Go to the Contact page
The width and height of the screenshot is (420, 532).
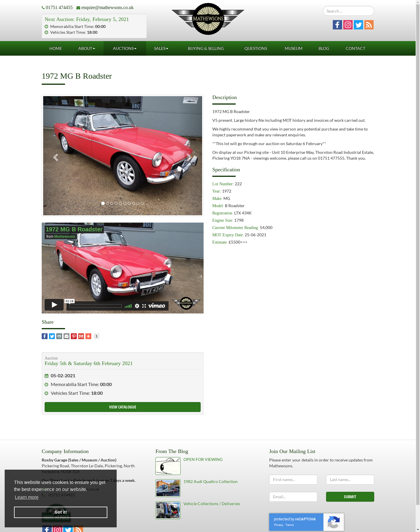[x=355, y=48]
